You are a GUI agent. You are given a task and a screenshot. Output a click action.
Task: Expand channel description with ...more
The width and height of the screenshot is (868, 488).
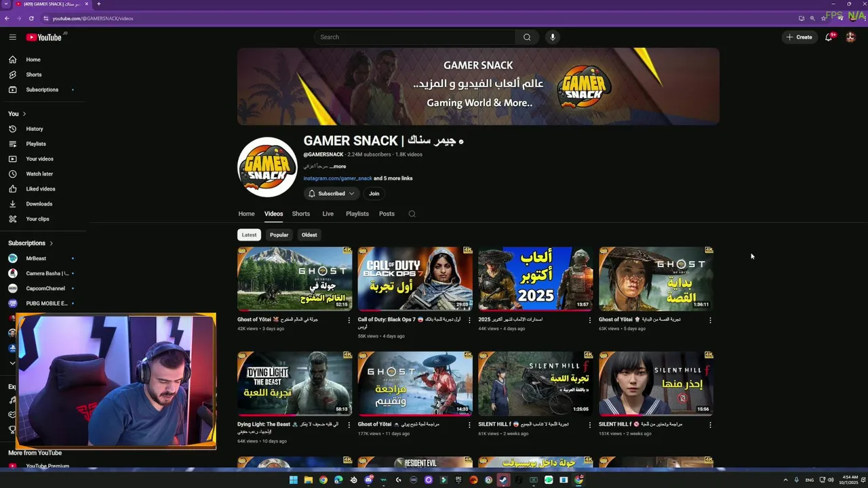click(x=338, y=167)
